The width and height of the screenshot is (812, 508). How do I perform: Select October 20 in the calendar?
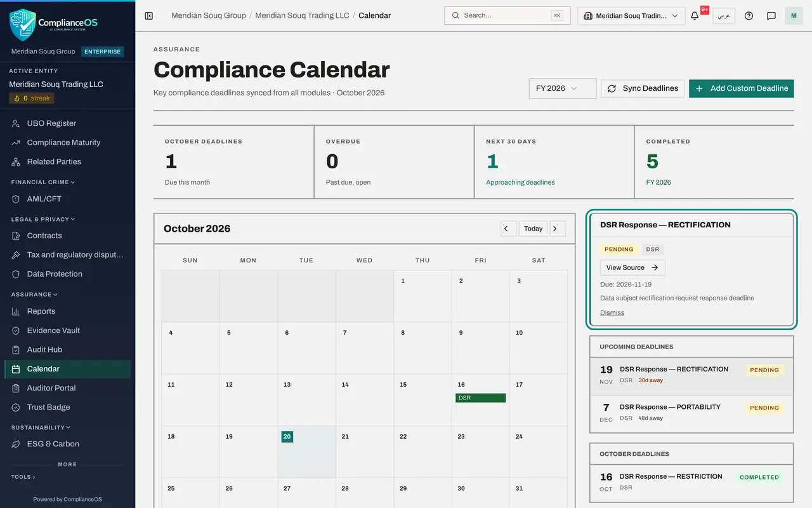(306, 451)
